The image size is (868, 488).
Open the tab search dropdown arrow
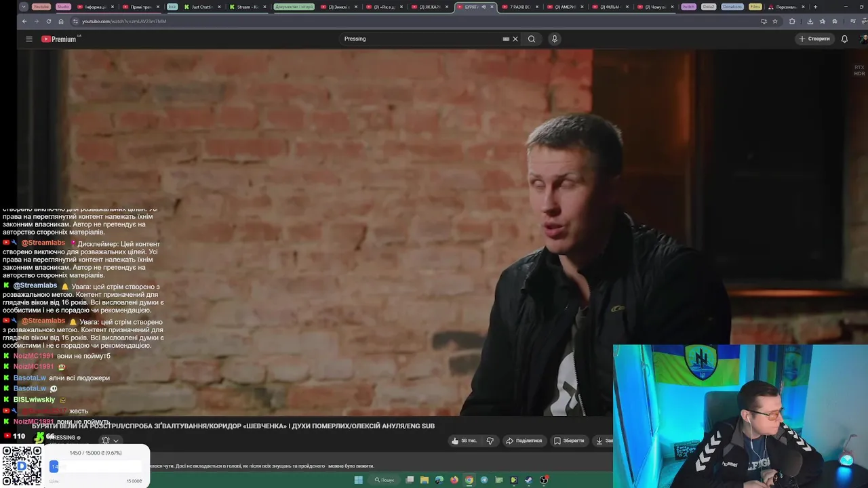(24, 7)
